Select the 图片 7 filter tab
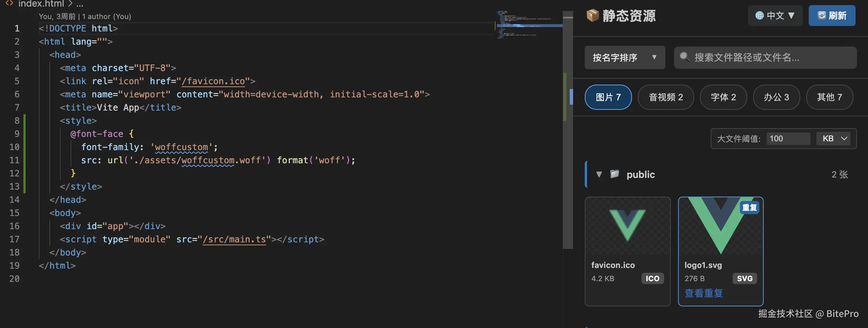868x328 pixels. pos(608,97)
